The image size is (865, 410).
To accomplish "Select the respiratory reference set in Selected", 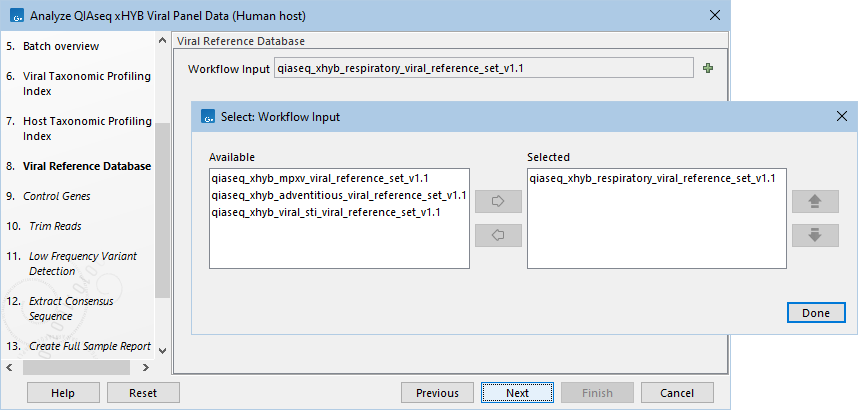I will [652, 178].
